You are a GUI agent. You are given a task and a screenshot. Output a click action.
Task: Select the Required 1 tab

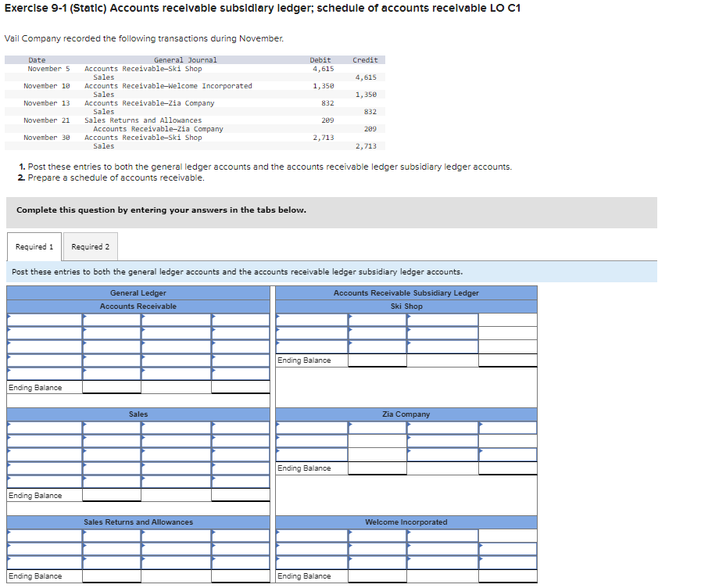[34, 246]
